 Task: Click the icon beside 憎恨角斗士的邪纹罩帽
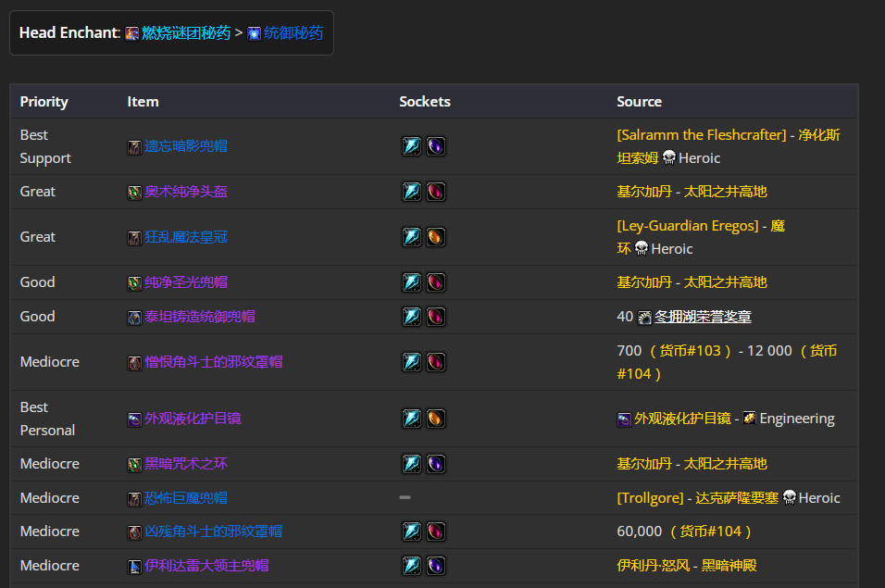pos(134,363)
